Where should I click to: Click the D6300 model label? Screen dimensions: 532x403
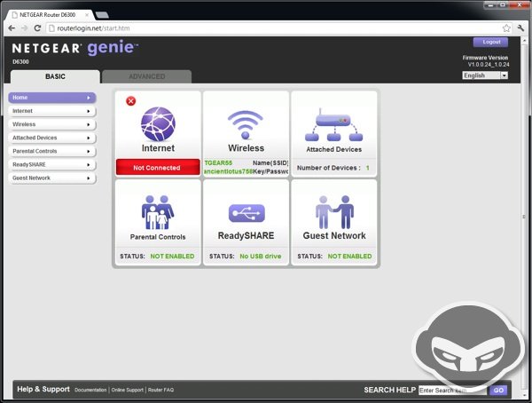pos(20,62)
